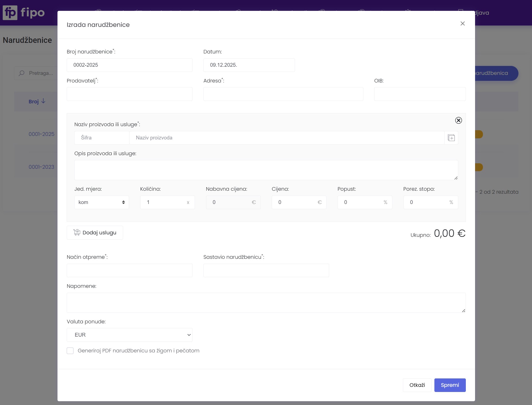Screen dimensions: 532x405
Task: Expand the Valuta ponude EUR dropdown
Action: pos(129,335)
